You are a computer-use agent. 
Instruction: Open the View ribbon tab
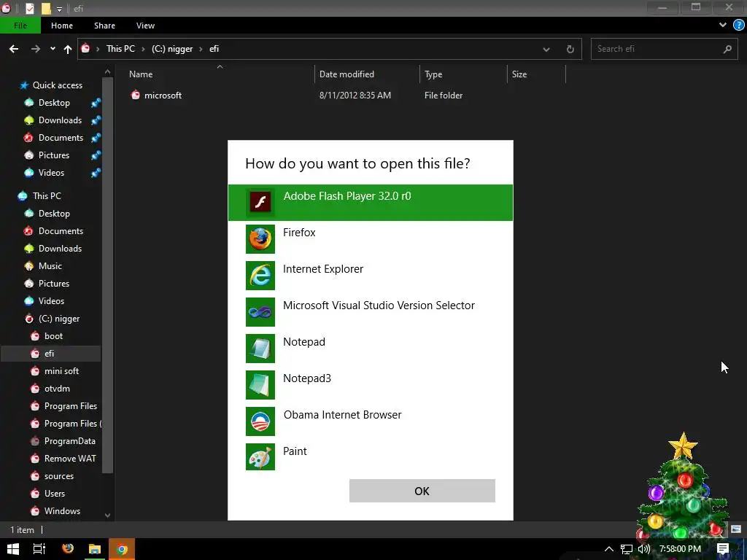pos(145,26)
